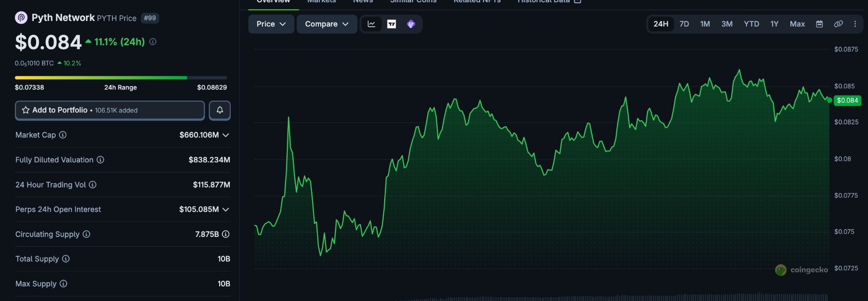This screenshot has width=868, height=301.
Task: Click the #99 rank badge
Action: pyautogui.click(x=150, y=18)
